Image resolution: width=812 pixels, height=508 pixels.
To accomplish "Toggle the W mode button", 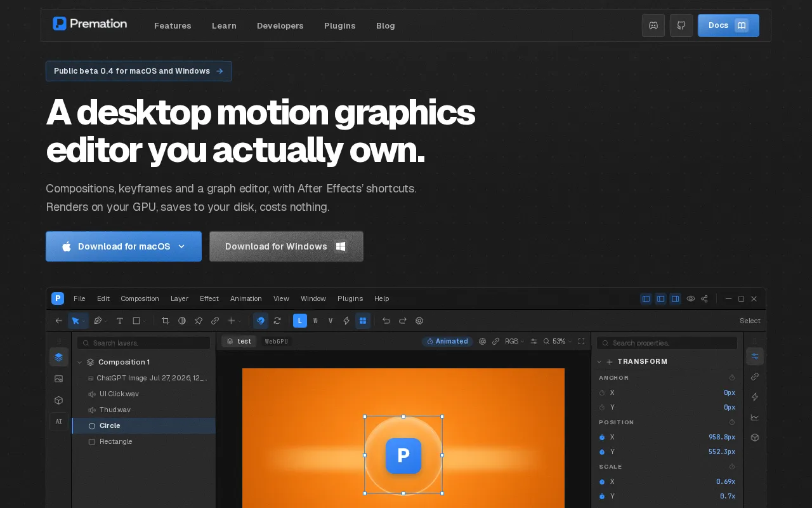I will coord(315,321).
